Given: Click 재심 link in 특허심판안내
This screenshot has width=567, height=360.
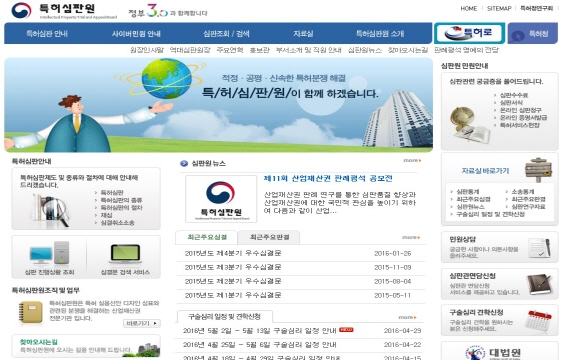Looking at the screenshot, I should point(106,215).
